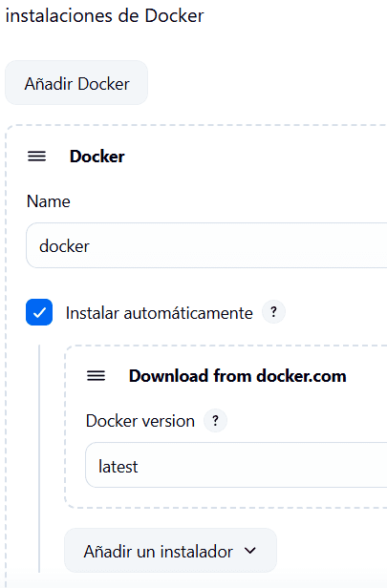
Task: Show help for Docker version
Action: [x=215, y=420]
